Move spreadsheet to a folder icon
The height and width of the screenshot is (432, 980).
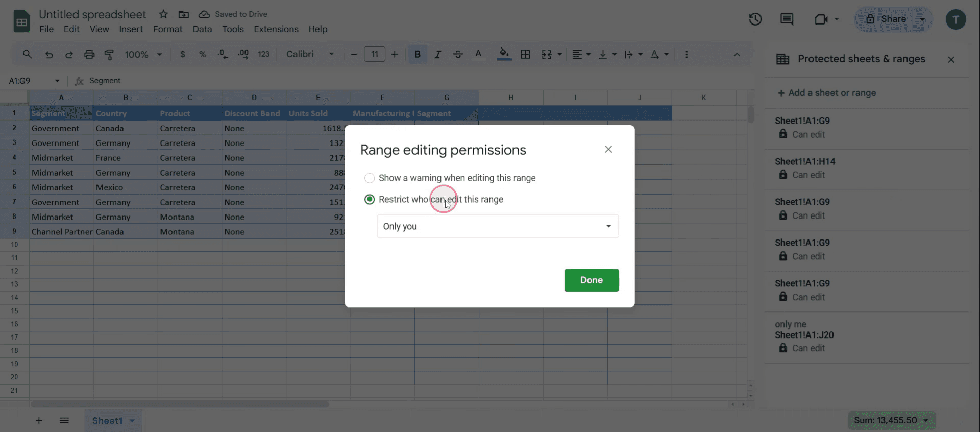coord(184,14)
